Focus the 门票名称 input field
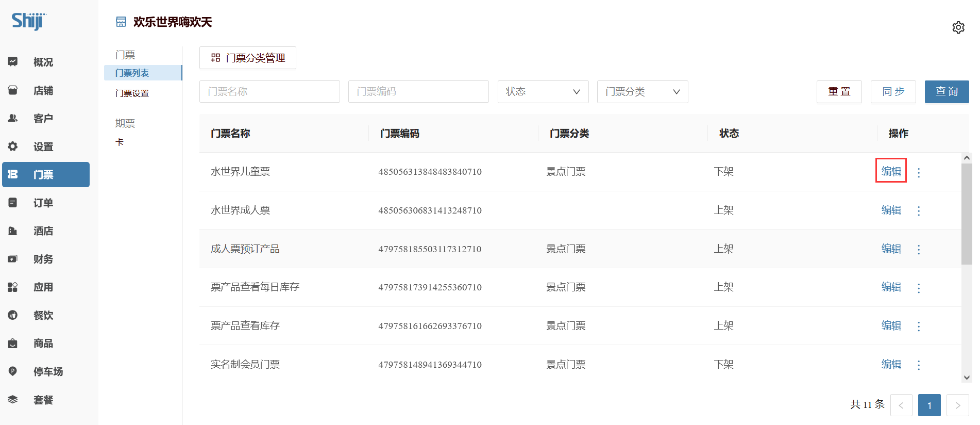The height and width of the screenshot is (425, 980). pos(269,92)
